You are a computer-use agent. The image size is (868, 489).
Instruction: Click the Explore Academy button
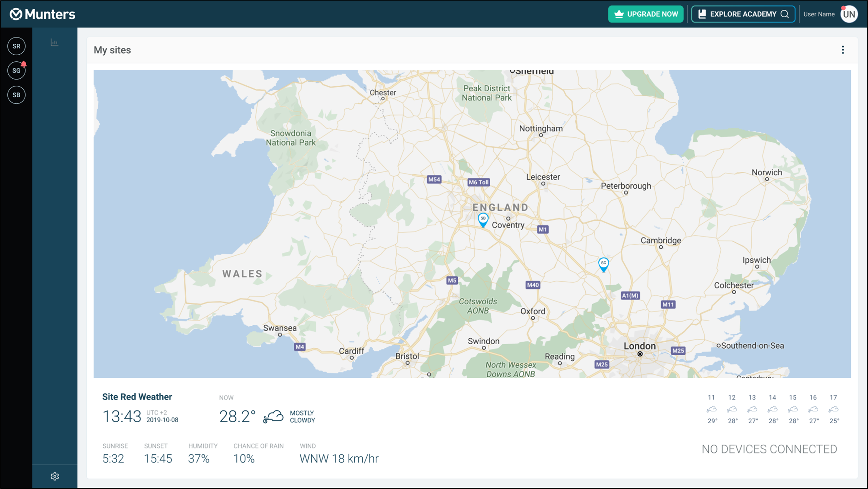point(743,14)
